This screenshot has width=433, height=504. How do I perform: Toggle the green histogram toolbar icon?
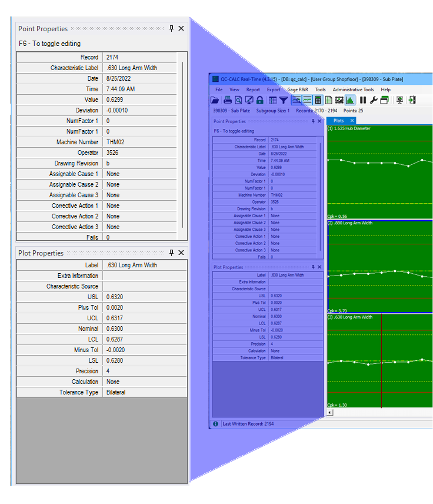click(350, 100)
